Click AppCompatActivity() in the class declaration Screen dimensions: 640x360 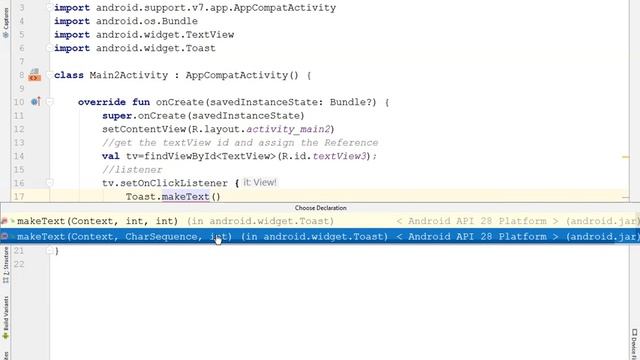coord(242,75)
